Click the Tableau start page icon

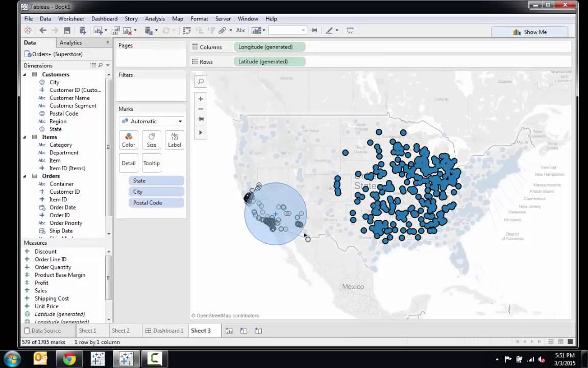click(x=28, y=31)
